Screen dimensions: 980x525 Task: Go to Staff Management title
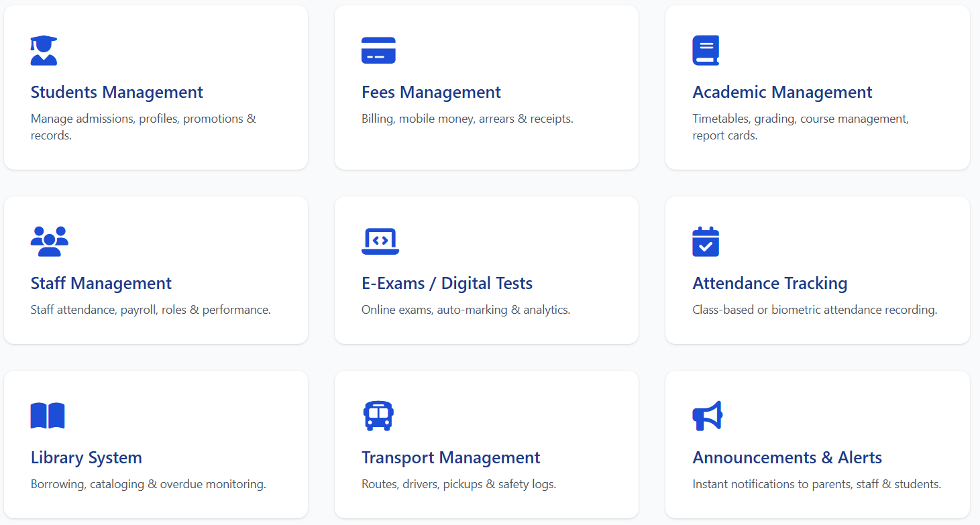101,283
